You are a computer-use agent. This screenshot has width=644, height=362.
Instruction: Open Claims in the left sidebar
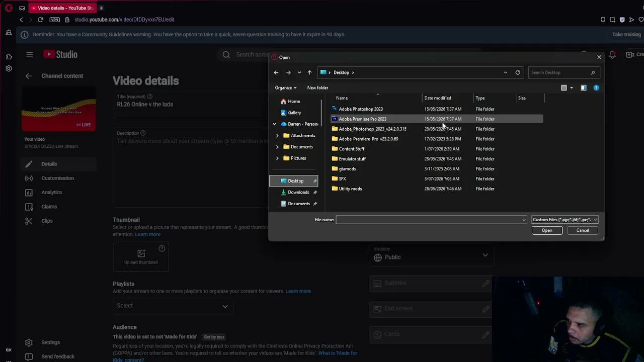[58, 207]
